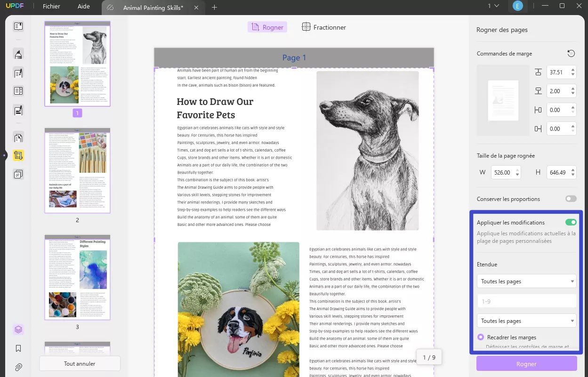This screenshot has height=377, width=588.
Task: Reset margin controls with the revert icon
Action: (571, 54)
